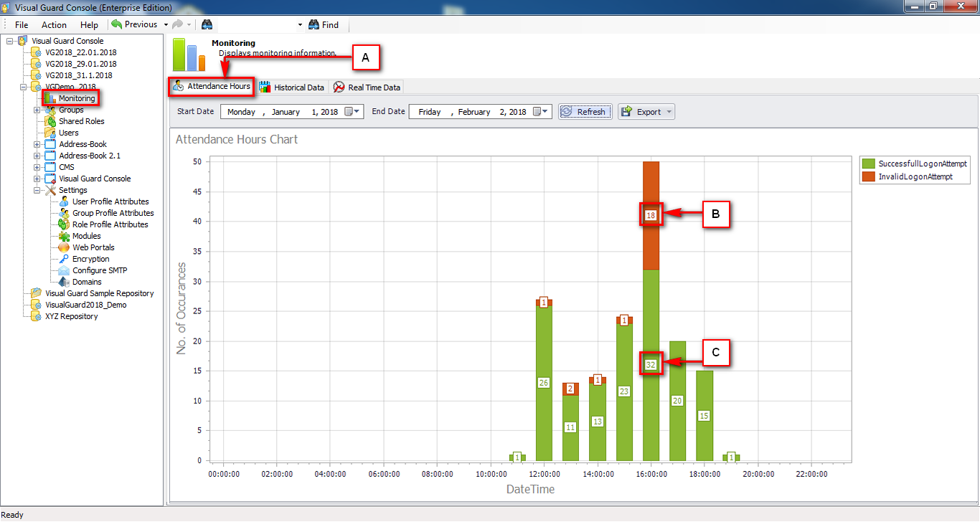Collapse the Settings tree node
This screenshot has height=522, width=980.
[x=37, y=190]
